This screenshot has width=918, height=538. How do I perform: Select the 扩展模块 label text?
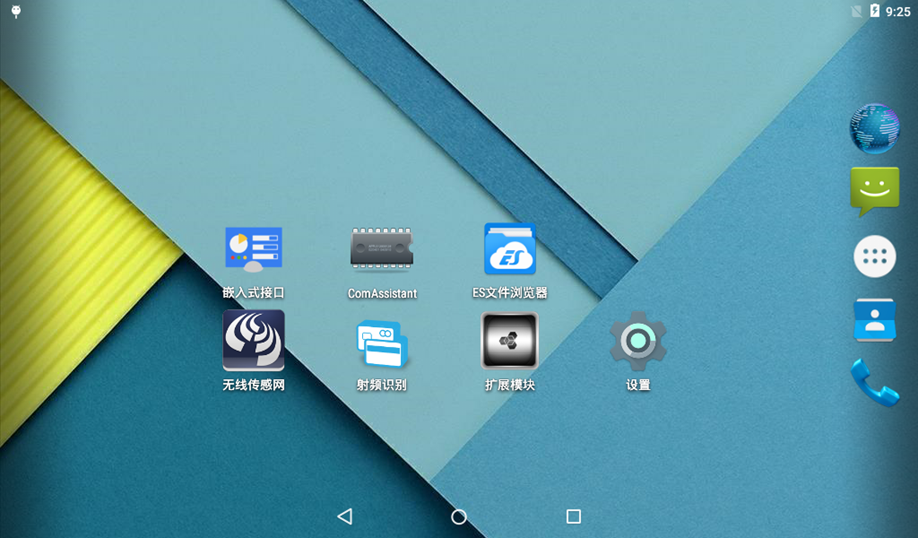coord(510,385)
